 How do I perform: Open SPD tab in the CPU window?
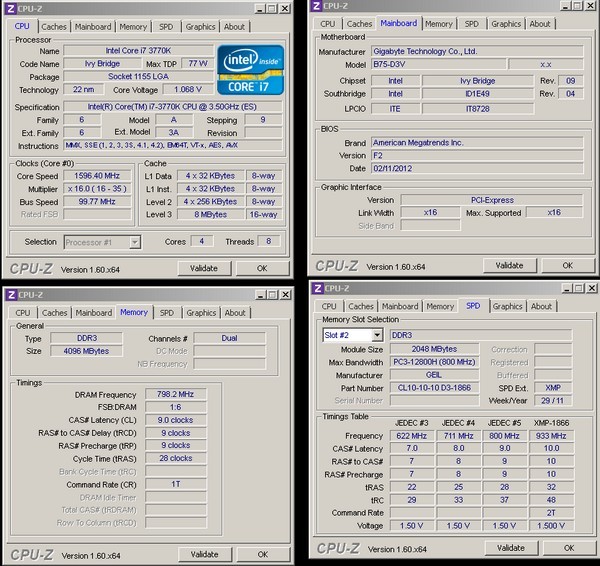[x=166, y=27]
